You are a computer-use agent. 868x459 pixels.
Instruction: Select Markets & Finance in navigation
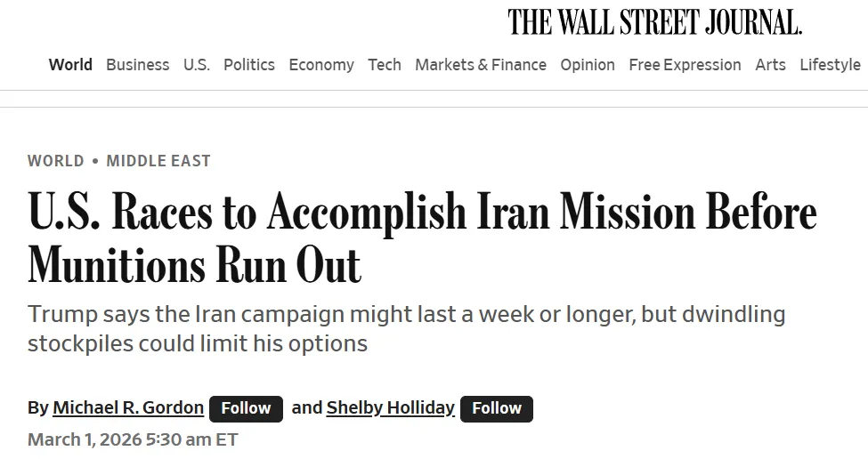tap(481, 65)
